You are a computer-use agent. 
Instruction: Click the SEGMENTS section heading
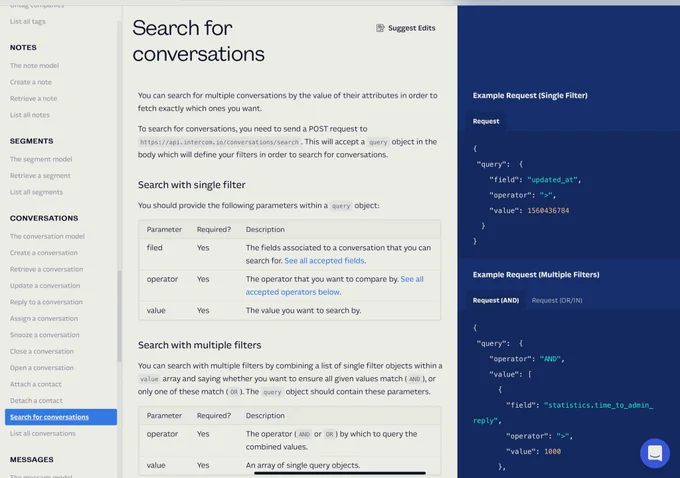(32, 141)
